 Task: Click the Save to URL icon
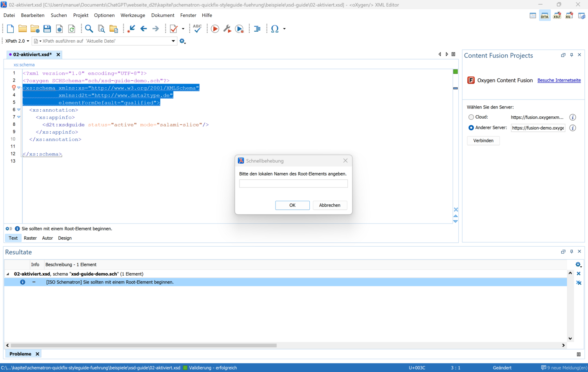59,29
